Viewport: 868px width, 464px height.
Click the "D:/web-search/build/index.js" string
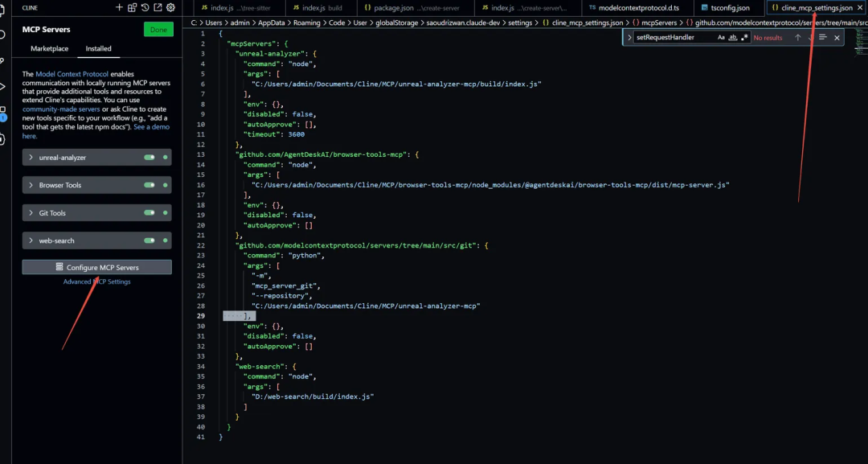click(313, 396)
